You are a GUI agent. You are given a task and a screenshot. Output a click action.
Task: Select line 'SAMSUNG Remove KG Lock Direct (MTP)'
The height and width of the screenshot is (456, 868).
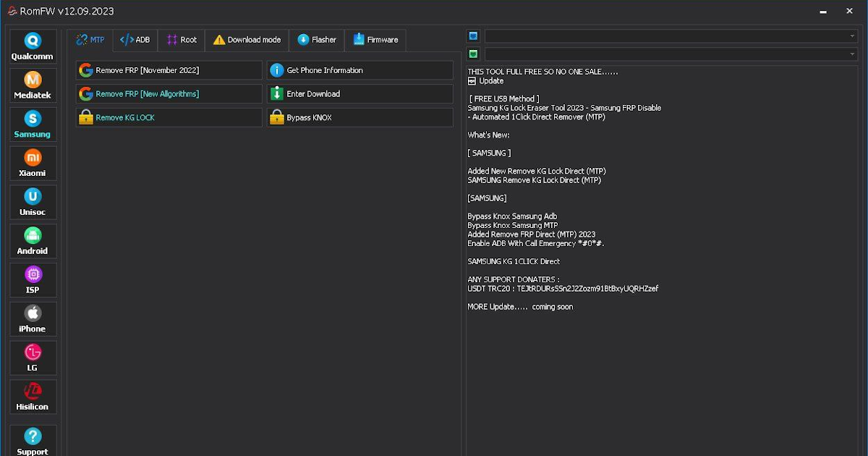pyautogui.click(x=534, y=180)
